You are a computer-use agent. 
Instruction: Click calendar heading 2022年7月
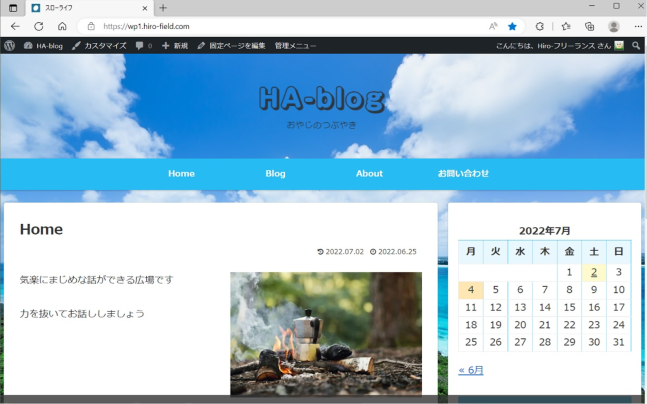point(545,231)
